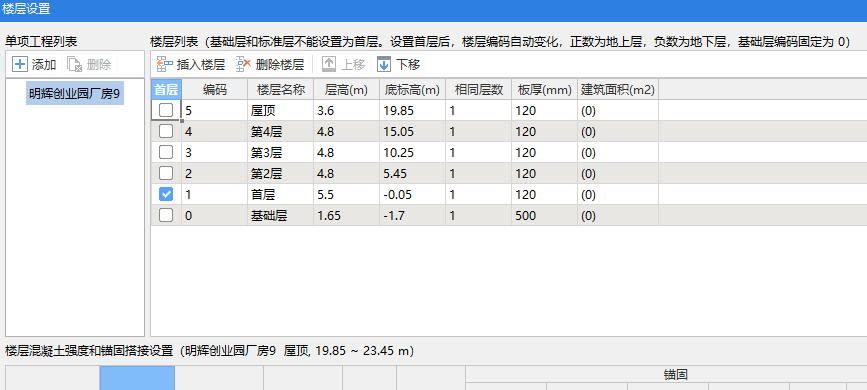Select the 首层 floor name cell
The height and width of the screenshot is (390, 867).
pos(280,194)
